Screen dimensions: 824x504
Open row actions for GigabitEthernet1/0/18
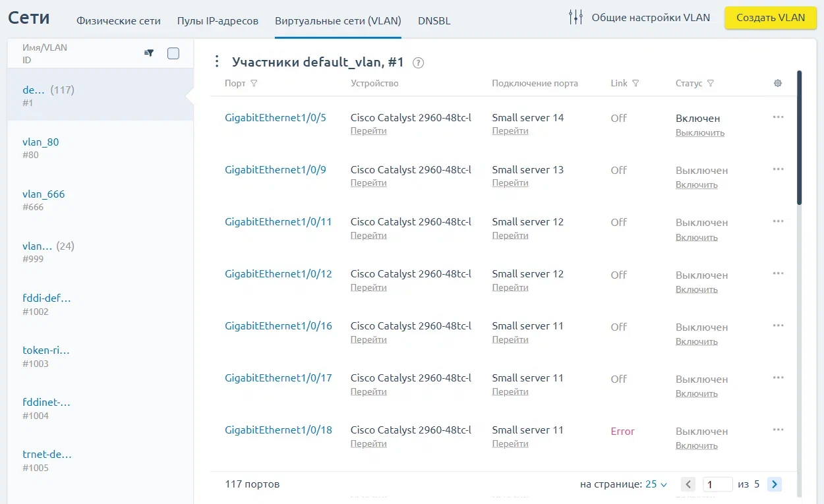[x=778, y=430]
